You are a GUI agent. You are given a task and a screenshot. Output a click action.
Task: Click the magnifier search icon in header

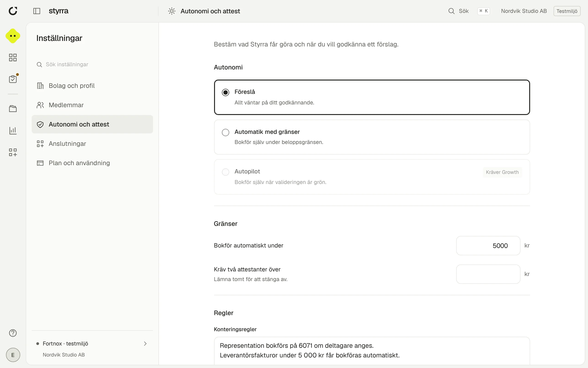pyautogui.click(x=451, y=11)
